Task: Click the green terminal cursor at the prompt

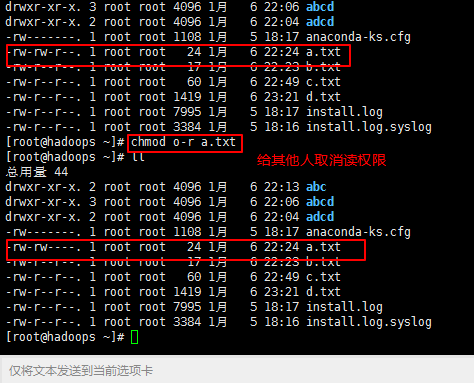Action: pos(134,337)
